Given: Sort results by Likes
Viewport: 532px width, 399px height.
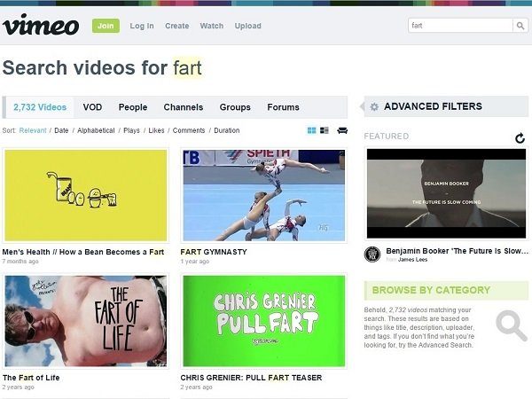Looking at the screenshot, I should pos(156,130).
